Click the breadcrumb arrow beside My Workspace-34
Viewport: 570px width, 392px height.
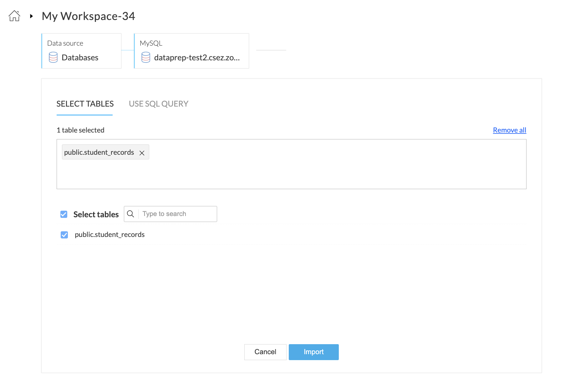point(31,16)
